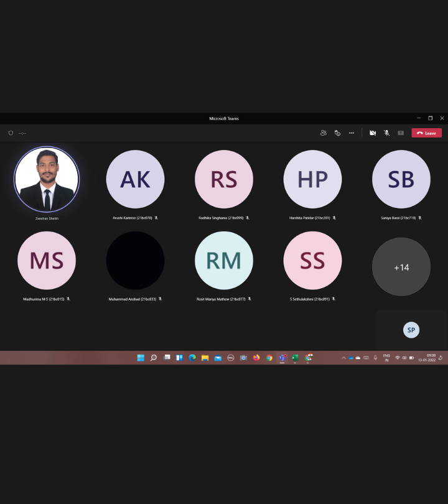Image resolution: width=448 pixels, height=504 pixels.
Task: Open File Explorer from taskbar
Action: pyautogui.click(x=205, y=358)
